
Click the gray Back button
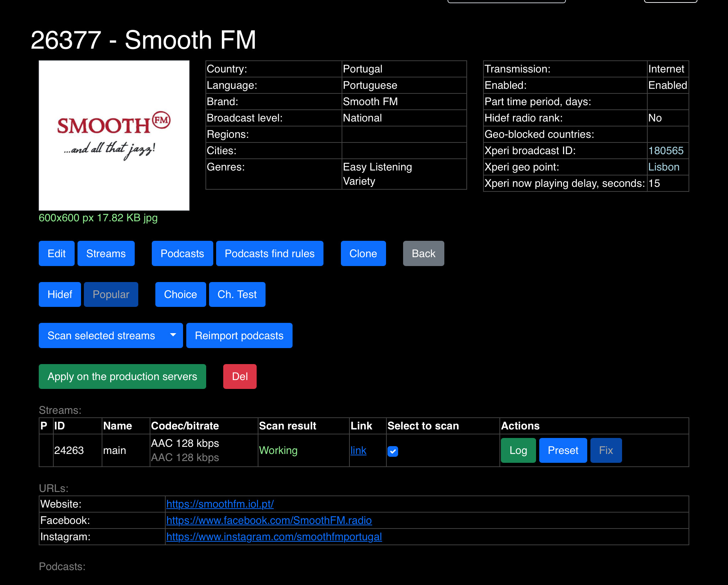423,254
